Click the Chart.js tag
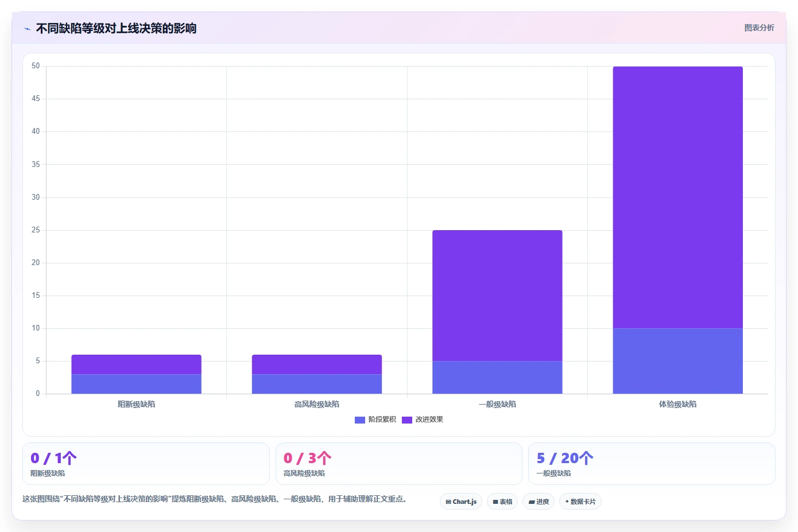 (x=461, y=502)
